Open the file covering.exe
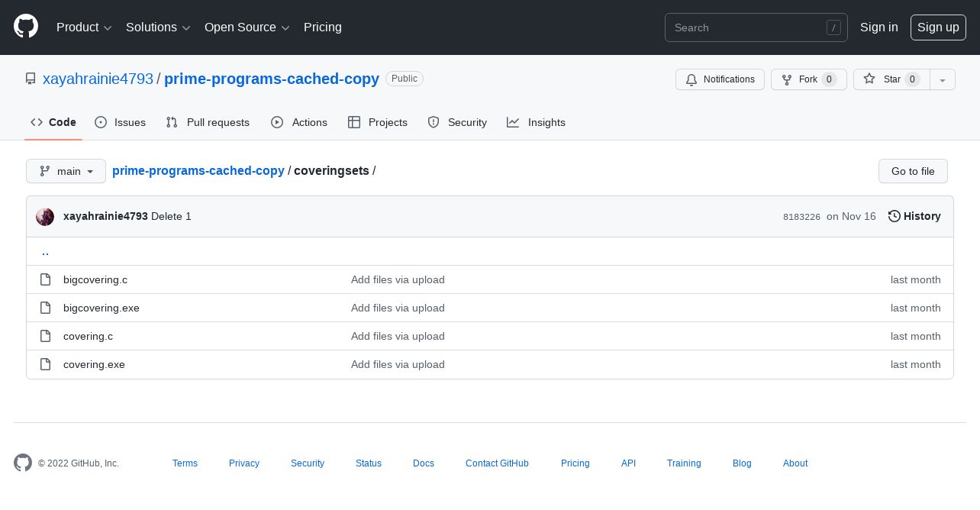980x510 pixels. click(94, 364)
